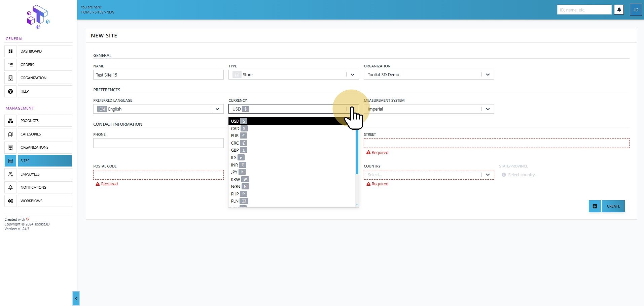
Task: Open the JD user avatar menu
Action: tap(636, 10)
